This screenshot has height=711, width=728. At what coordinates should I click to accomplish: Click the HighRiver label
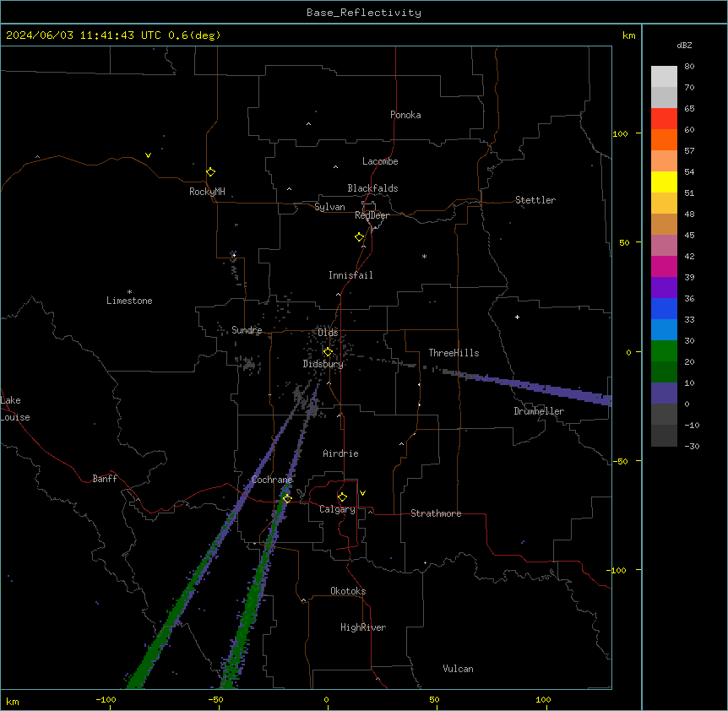coord(363,627)
